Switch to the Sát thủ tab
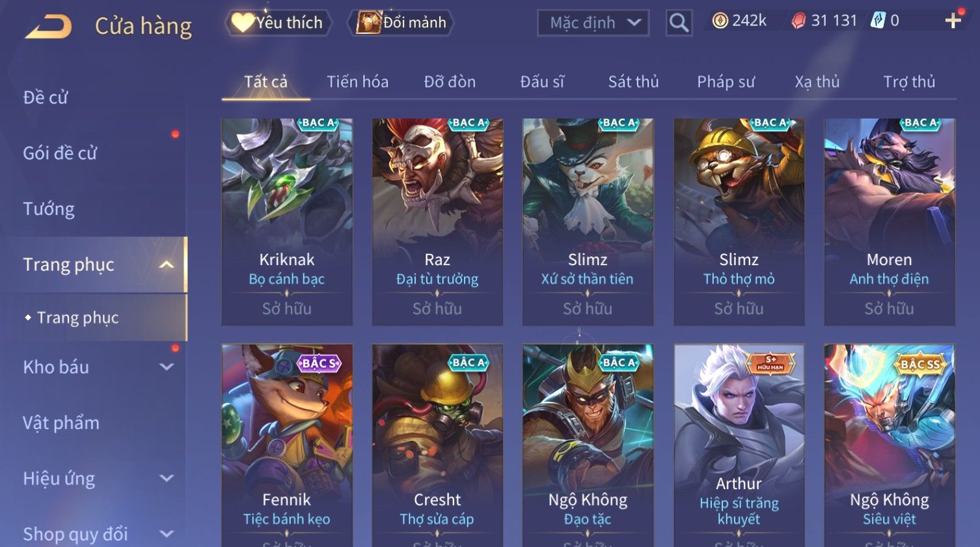Image resolution: width=980 pixels, height=547 pixels. click(x=633, y=82)
